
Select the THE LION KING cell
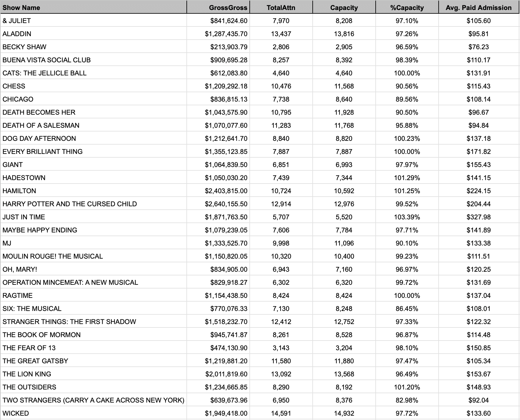click(27, 374)
